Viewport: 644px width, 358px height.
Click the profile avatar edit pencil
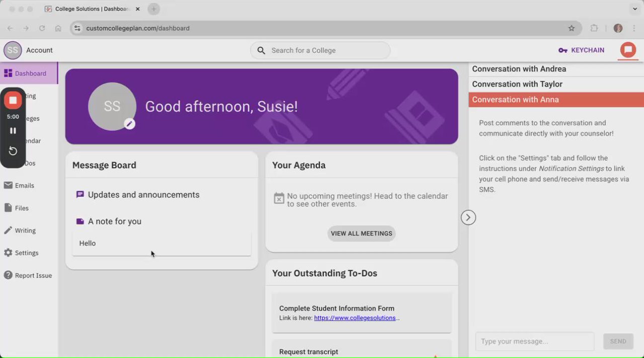coord(129,123)
